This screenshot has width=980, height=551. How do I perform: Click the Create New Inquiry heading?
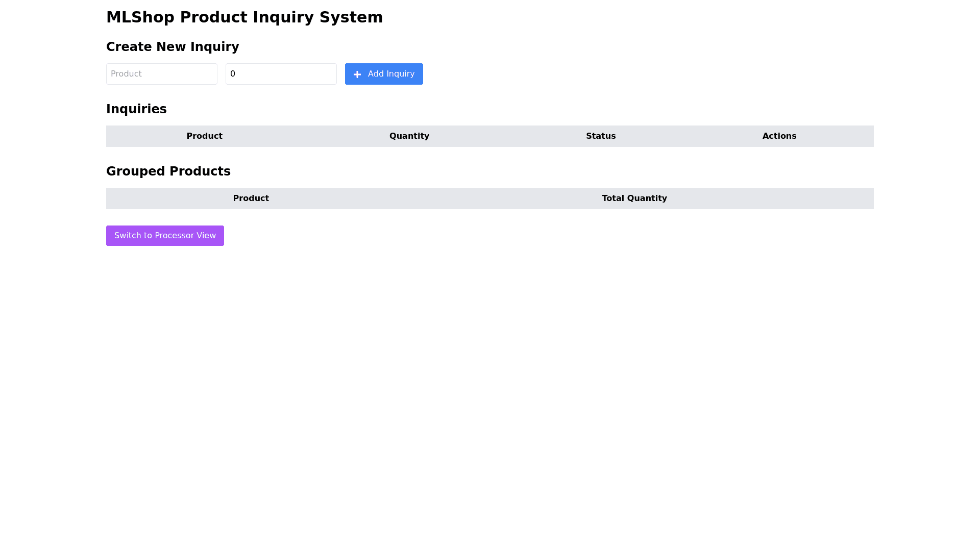click(x=173, y=47)
